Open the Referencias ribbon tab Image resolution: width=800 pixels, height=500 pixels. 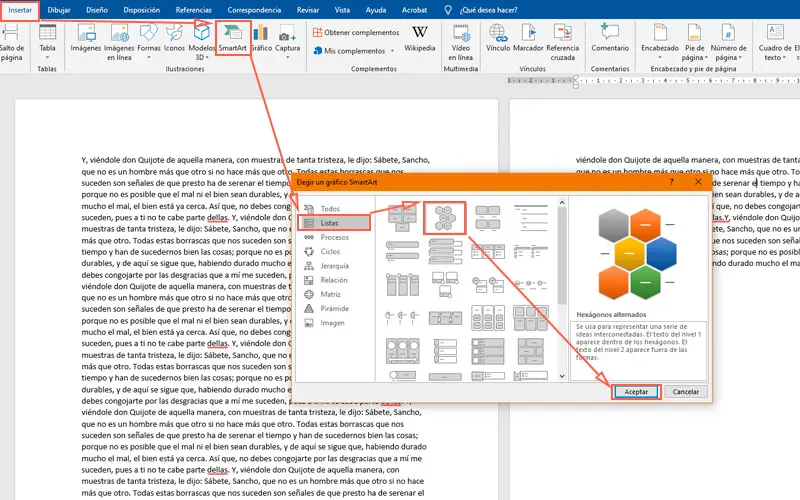pos(193,9)
